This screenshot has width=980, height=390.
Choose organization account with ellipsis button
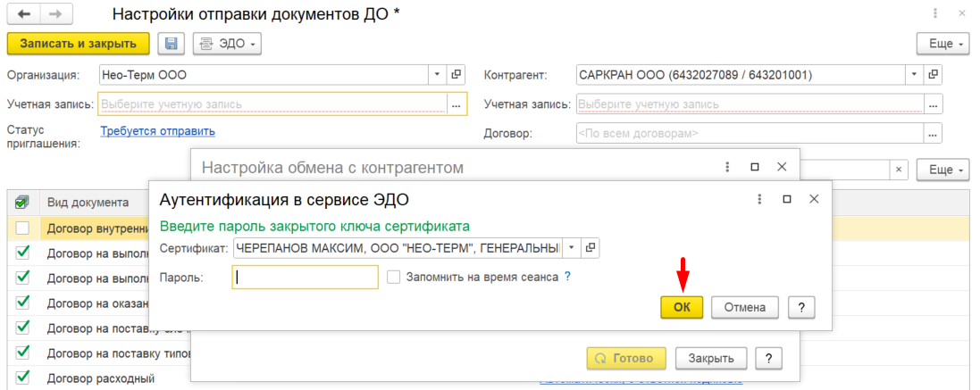pos(456,104)
